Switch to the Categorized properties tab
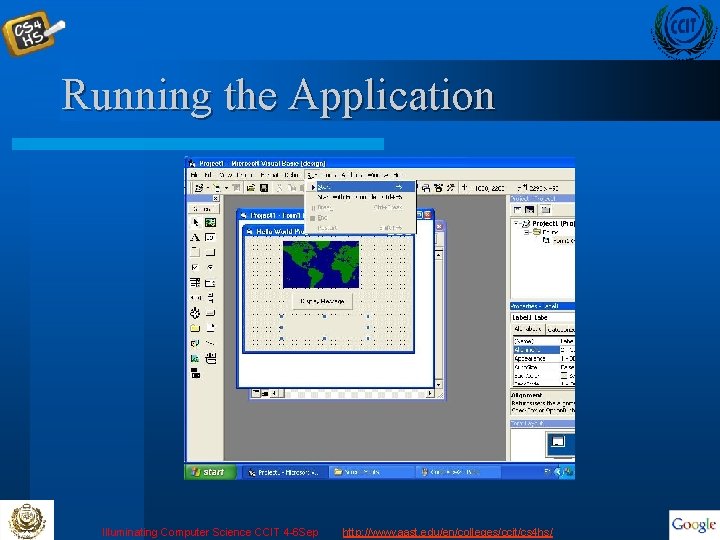The height and width of the screenshot is (540, 720). pyautogui.click(x=560, y=329)
